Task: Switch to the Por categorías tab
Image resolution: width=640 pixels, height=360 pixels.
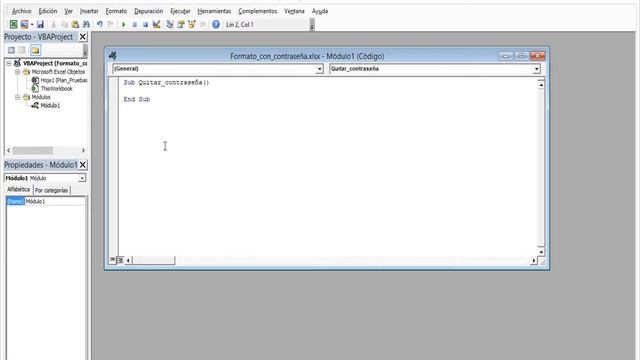Action: click(51, 190)
